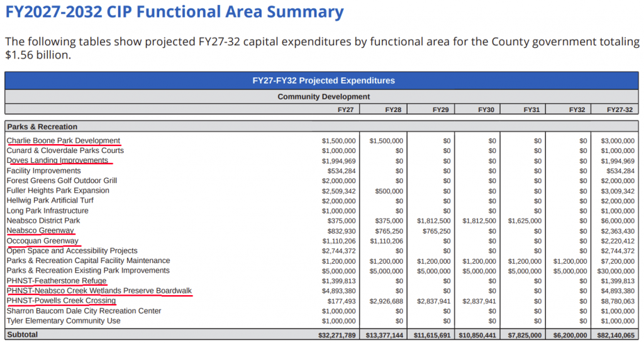The width and height of the screenshot is (644, 343).
Task: Click PHNST-Neabsco Creek Wetlands Preserve Boardwalk link
Action: [x=99, y=291]
